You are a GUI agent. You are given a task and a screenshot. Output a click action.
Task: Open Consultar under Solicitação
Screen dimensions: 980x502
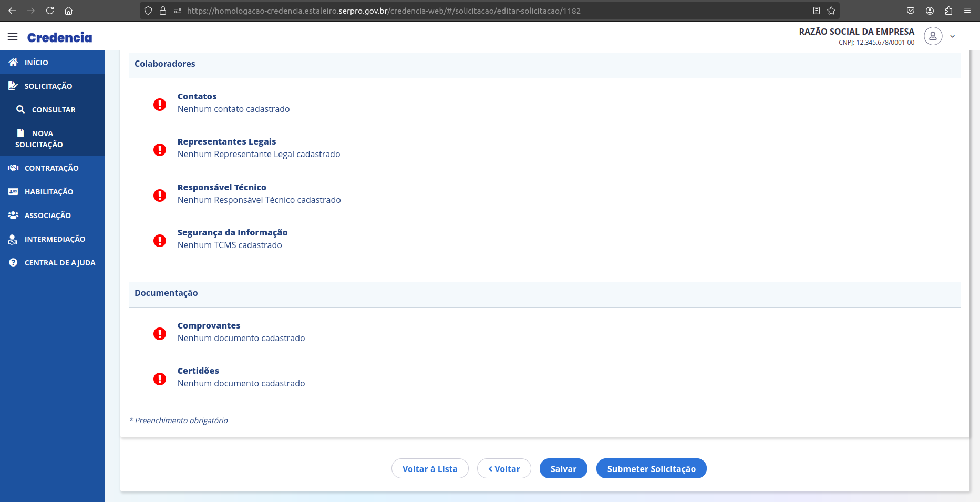(54, 110)
